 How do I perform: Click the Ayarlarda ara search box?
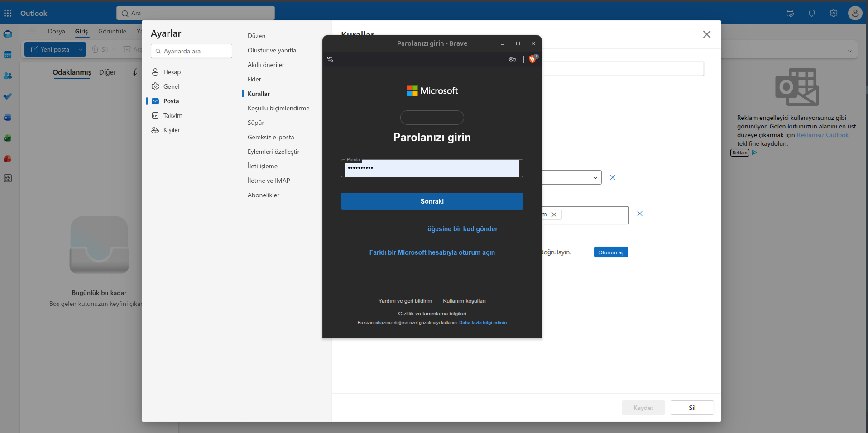192,51
